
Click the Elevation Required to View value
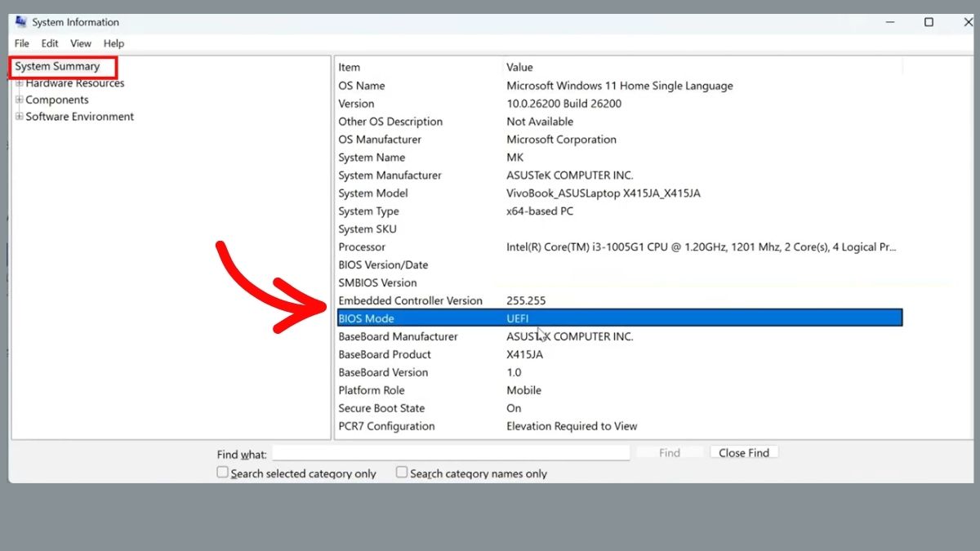coord(572,427)
